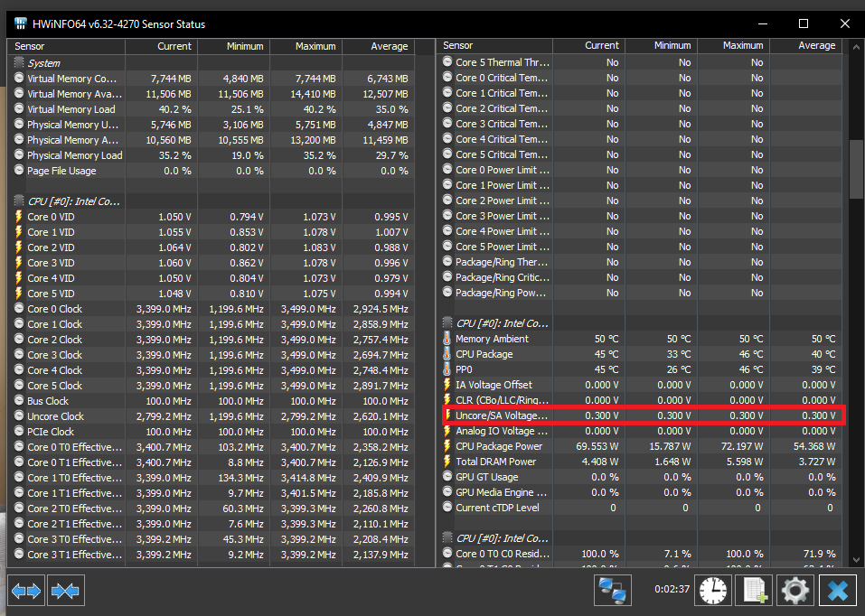The height and width of the screenshot is (616, 865).
Task: Click the 69.553 W current power value
Action: (597, 446)
